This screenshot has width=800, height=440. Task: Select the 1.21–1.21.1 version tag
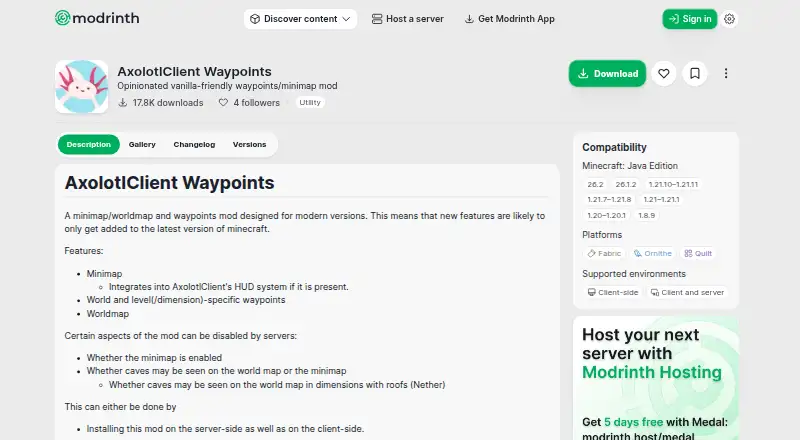[x=661, y=200]
